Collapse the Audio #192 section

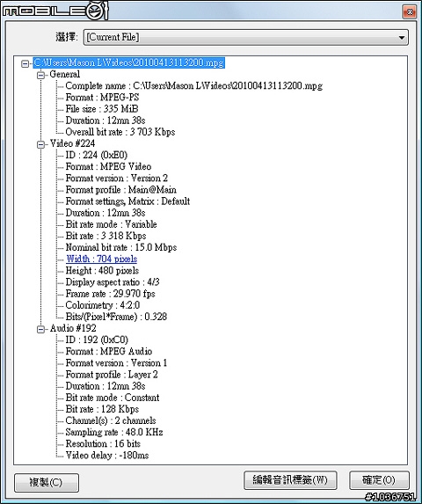point(40,330)
